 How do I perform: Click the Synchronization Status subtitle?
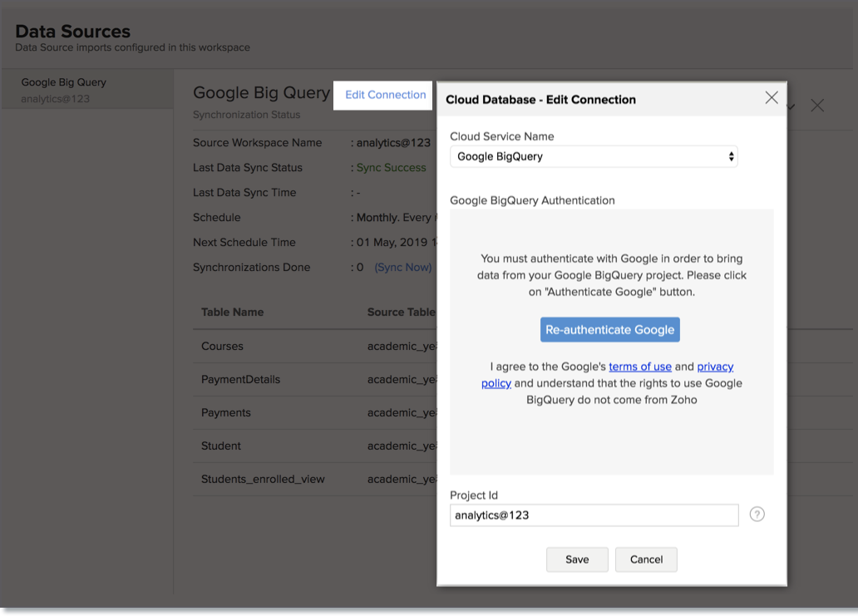(246, 115)
